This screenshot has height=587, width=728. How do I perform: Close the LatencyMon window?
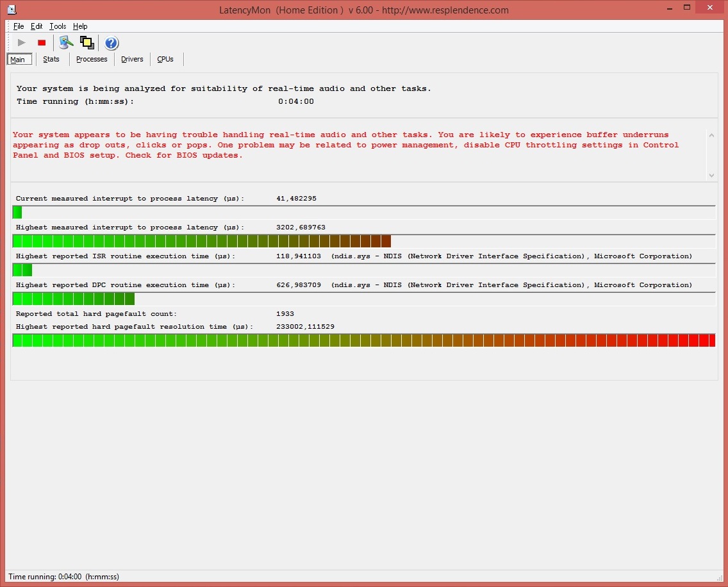click(x=710, y=8)
